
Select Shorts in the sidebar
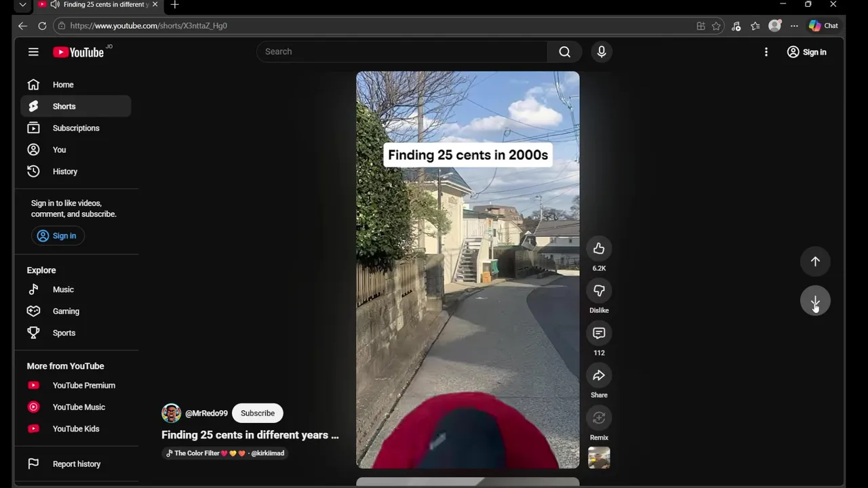pyautogui.click(x=76, y=106)
